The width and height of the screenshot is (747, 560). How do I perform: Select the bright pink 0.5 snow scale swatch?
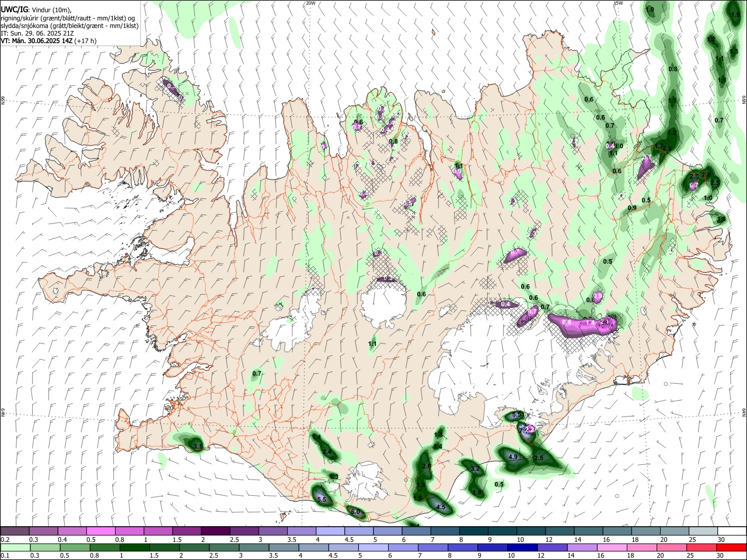100,531
